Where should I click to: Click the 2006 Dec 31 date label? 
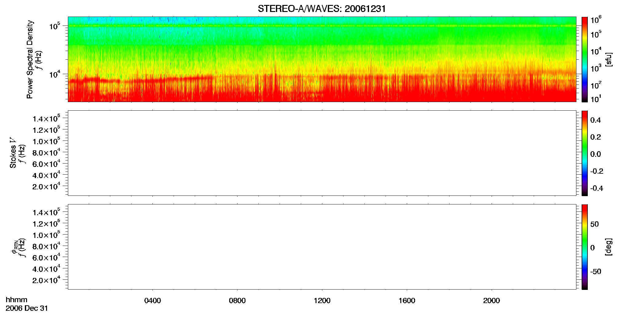27,308
